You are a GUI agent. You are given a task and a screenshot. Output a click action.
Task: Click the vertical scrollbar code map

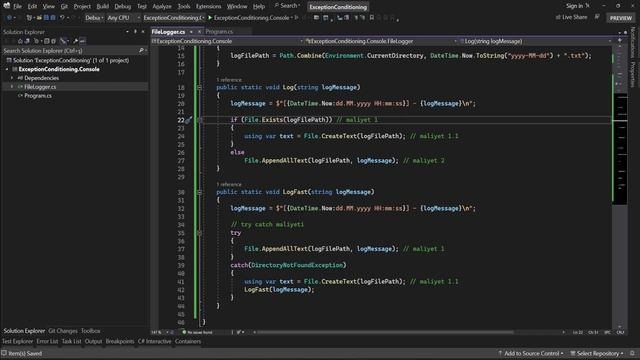[x=620, y=186]
